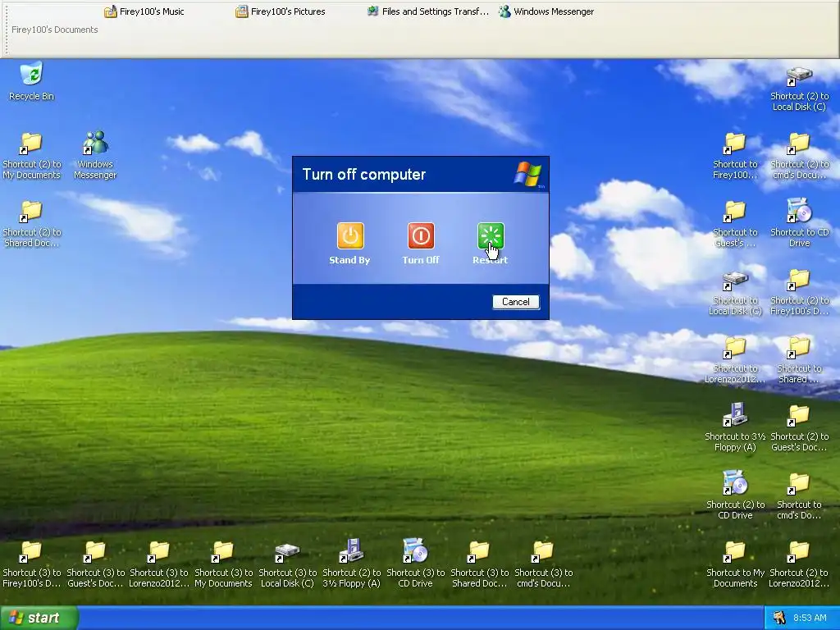Select Windows Messenger desktop shortcut
Image resolution: width=840 pixels, height=630 pixels.
click(95, 155)
